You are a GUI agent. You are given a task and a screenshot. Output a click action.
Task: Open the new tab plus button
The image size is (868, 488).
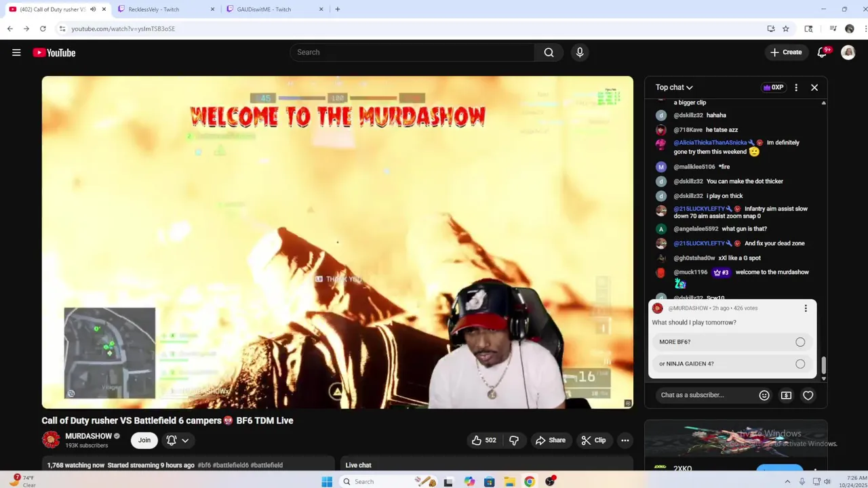click(x=338, y=9)
